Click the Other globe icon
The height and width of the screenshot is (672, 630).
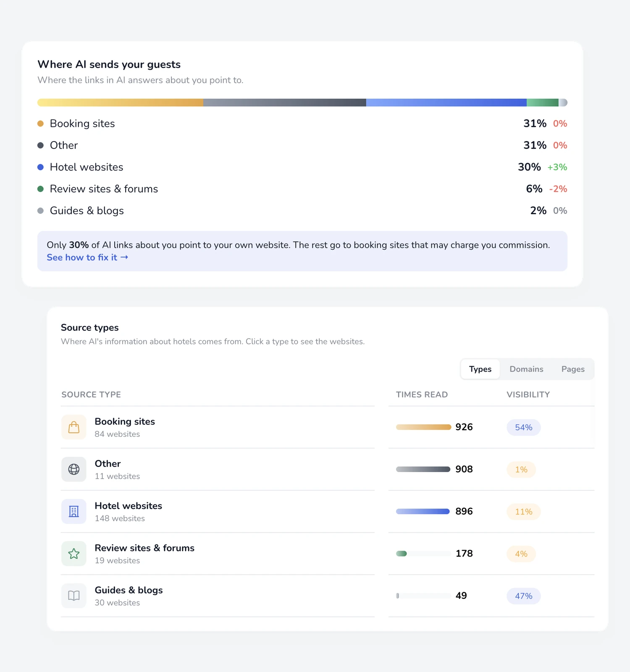[x=74, y=469]
